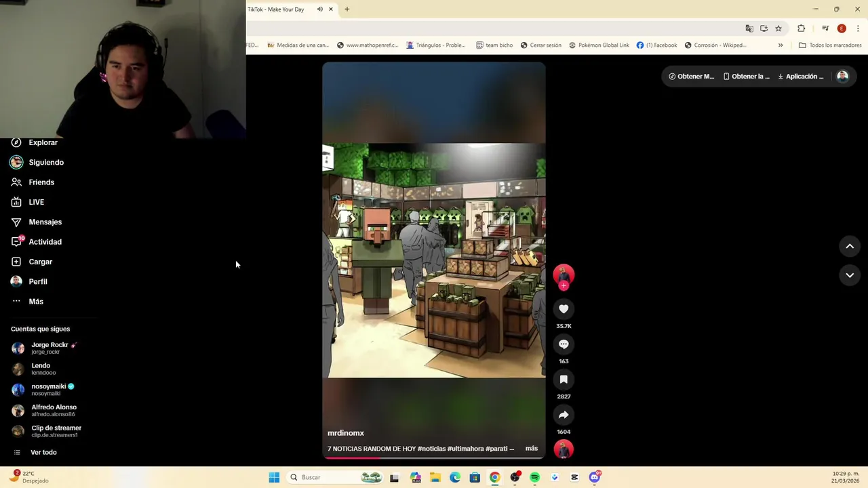
Task: Open Todos los marcadores folder
Action: pyautogui.click(x=830, y=45)
